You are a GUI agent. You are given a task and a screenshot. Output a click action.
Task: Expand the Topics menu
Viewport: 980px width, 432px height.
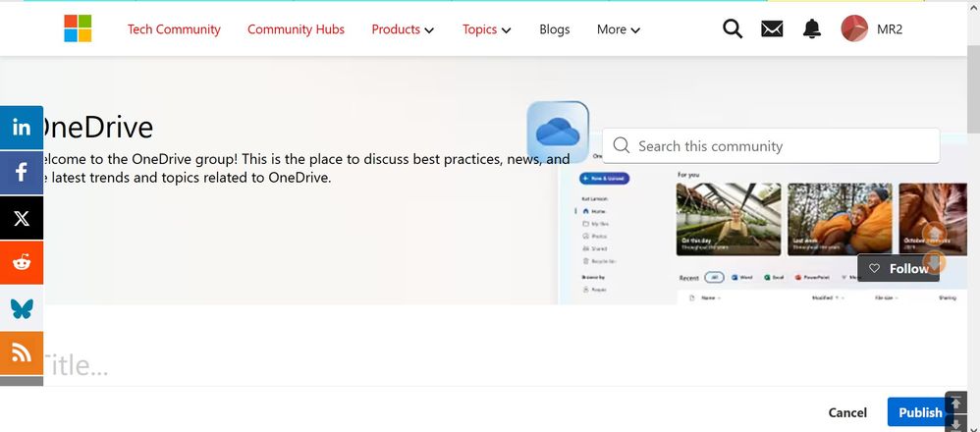tap(486, 29)
